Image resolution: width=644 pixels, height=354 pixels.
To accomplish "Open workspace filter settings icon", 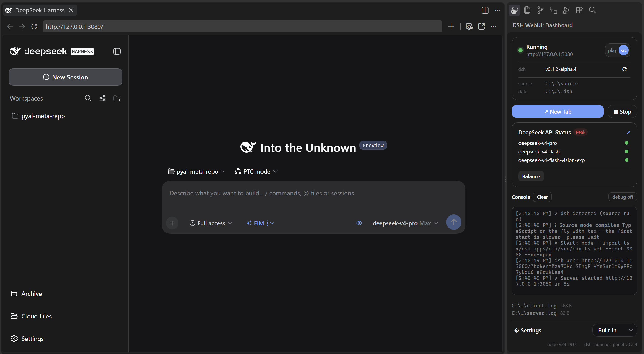I will pyautogui.click(x=103, y=98).
